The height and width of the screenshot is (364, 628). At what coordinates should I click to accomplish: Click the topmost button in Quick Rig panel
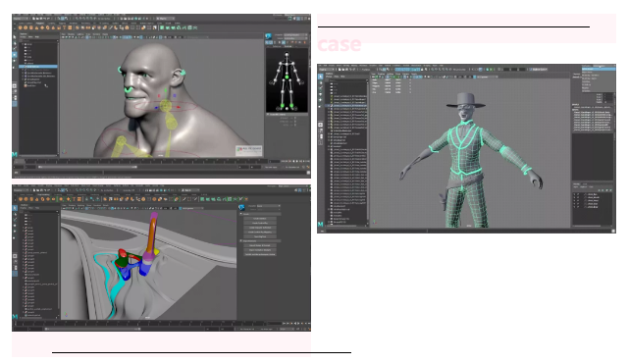260,219
